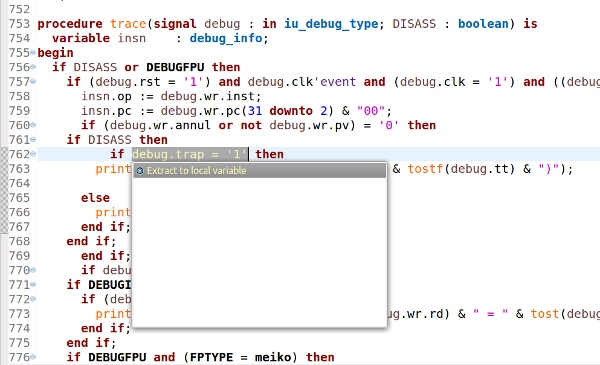Click 'meiko' on line 776
The width and height of the screenshot is (600, 365).
tap(273, 357)
